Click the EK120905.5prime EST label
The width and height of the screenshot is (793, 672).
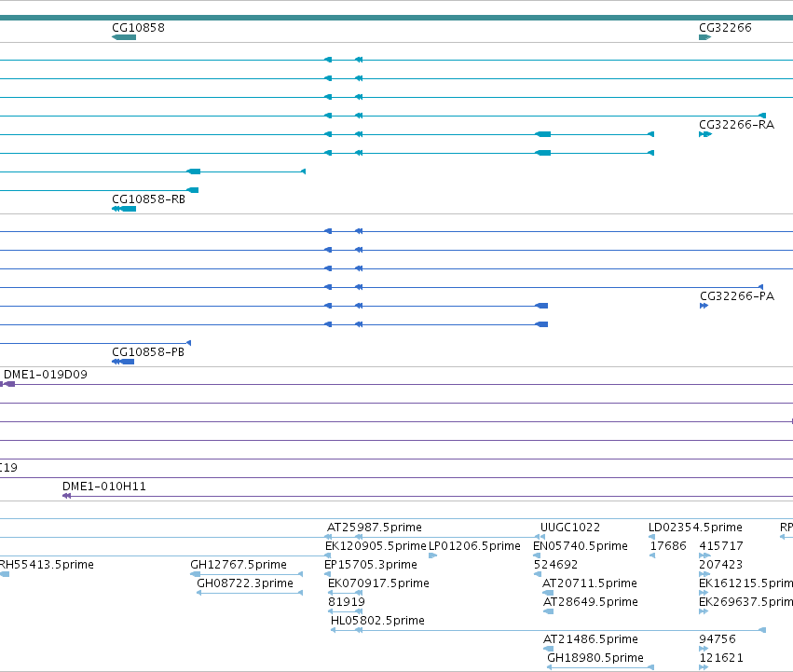376,546
